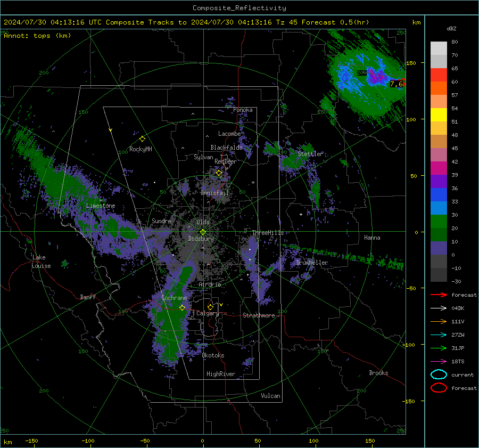Click the Blackfalds city label
The image size is (479, 448).
coord(226,148)
